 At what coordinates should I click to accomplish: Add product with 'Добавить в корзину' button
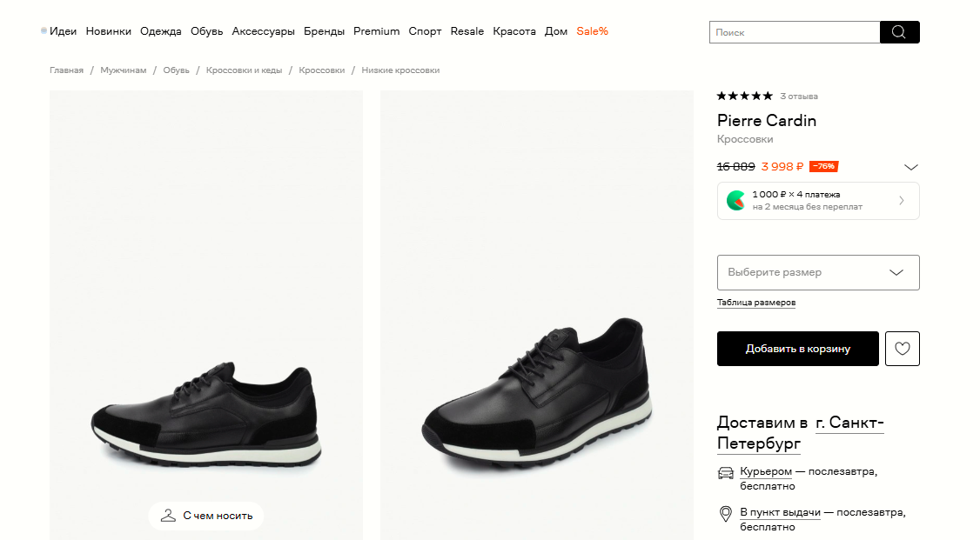(x=797, y=349)
